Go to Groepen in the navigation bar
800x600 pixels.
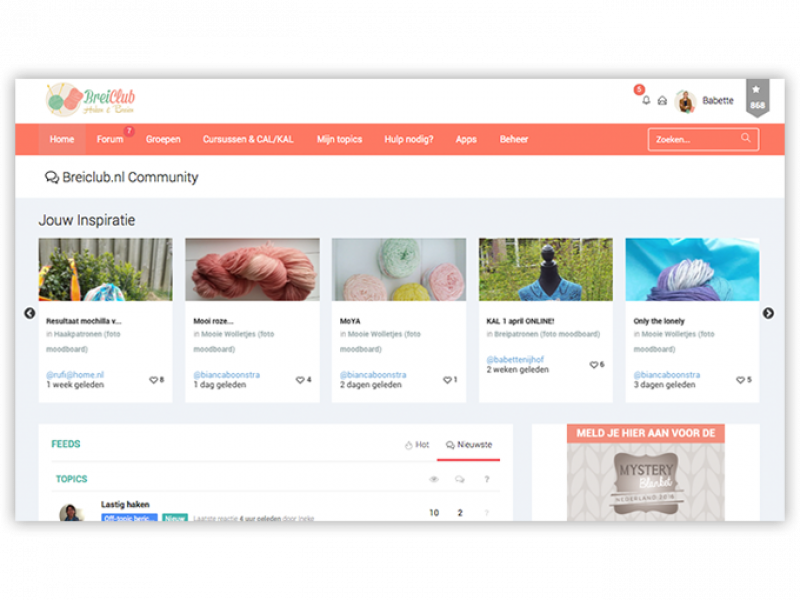coord(163,139)
